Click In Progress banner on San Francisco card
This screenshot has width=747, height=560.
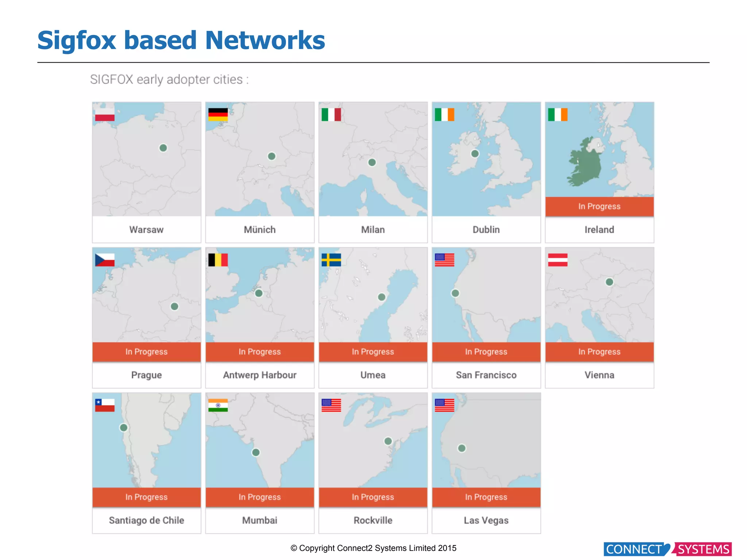(486, 352)
